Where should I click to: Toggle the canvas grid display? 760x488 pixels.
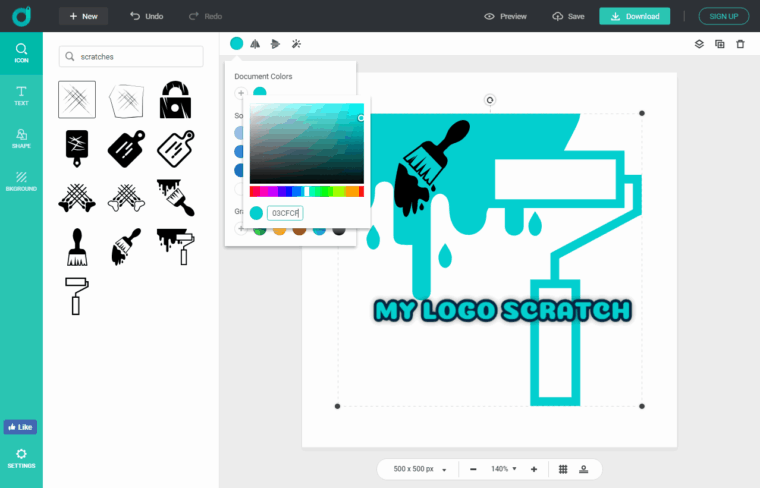[563, 469]
